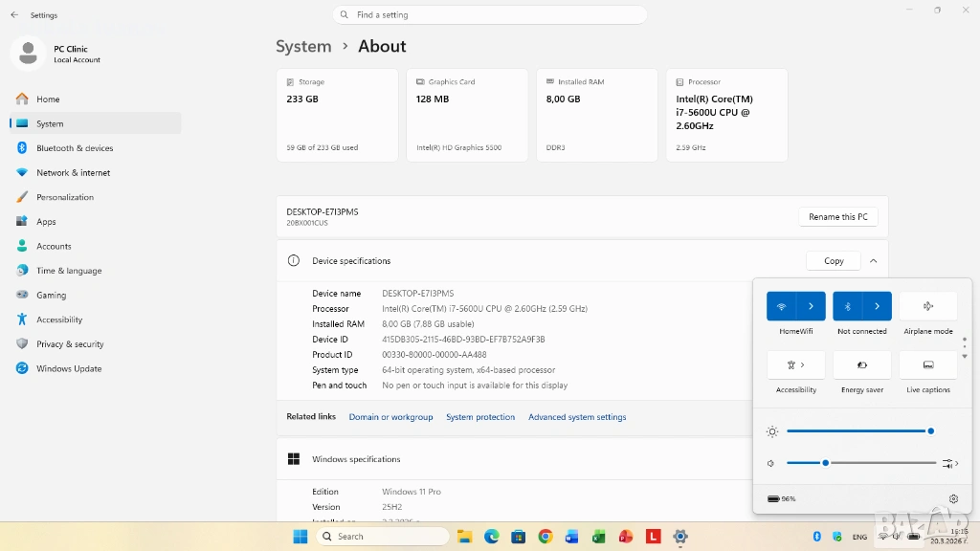Image resolution: width=980 pixels, height=551 pixels.
Task: Toggle Bluetooth in quick settings
Action: (x=848, y=306)
